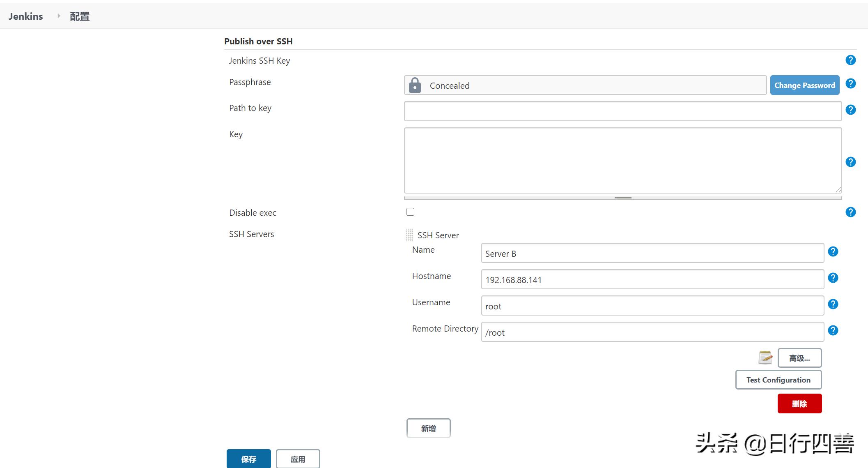Show help for Path to key
The width and height of the screenshot is (868, 468).
(850, 110)
